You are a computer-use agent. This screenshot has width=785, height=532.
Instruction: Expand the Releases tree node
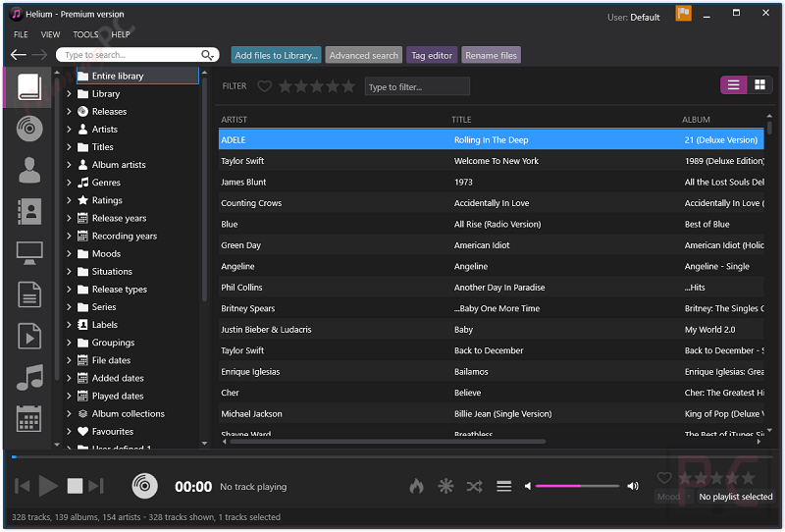pyautogui.click(x=69, y=111)
